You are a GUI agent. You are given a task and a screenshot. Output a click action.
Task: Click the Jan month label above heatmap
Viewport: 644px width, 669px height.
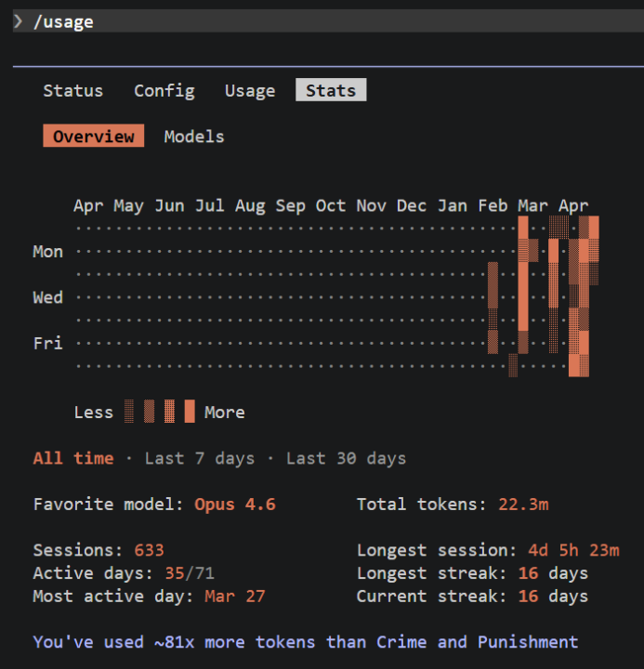(x=453, y=206)
